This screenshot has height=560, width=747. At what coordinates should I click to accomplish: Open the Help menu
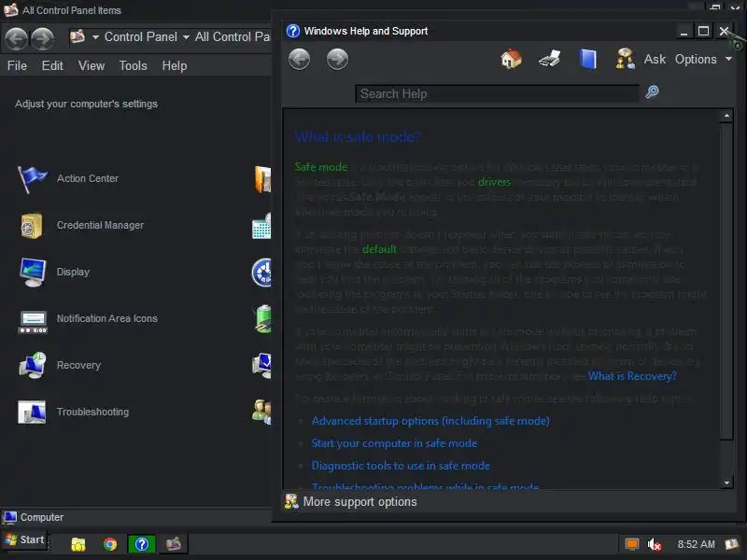[x=175, y=65]
